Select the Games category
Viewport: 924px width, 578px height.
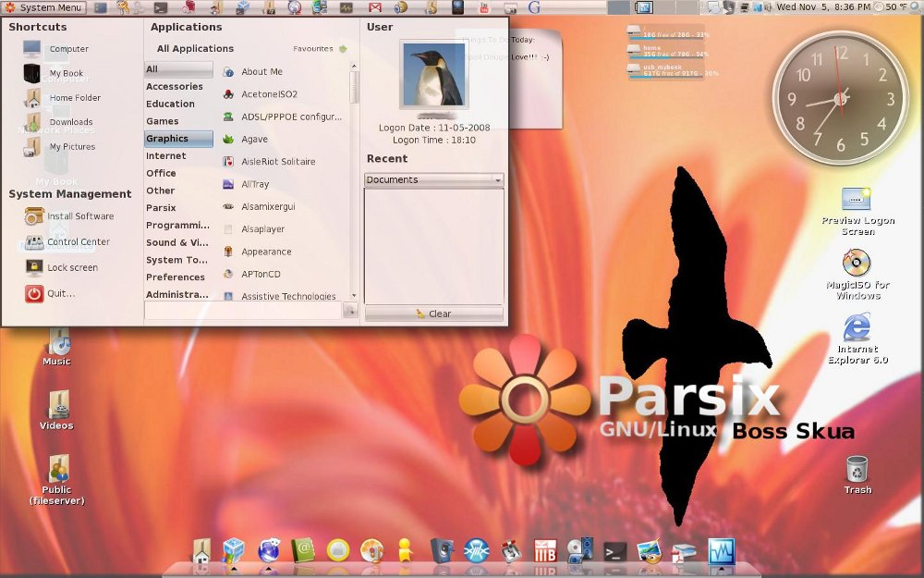[178, 121]
